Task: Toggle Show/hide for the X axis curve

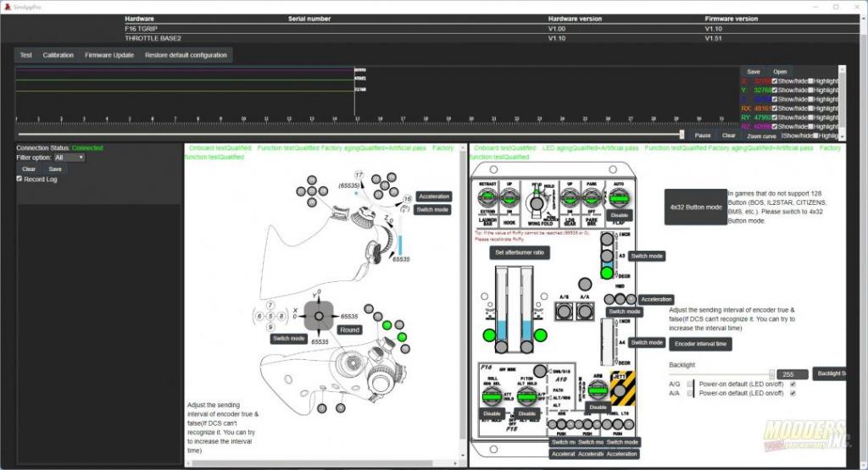Action: [x=775, y=80]
